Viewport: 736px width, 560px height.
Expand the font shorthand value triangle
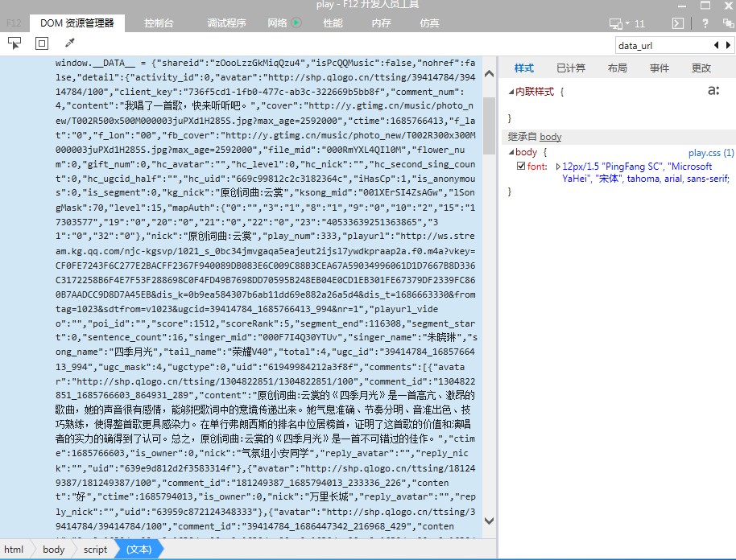click(x=558, y=167)
